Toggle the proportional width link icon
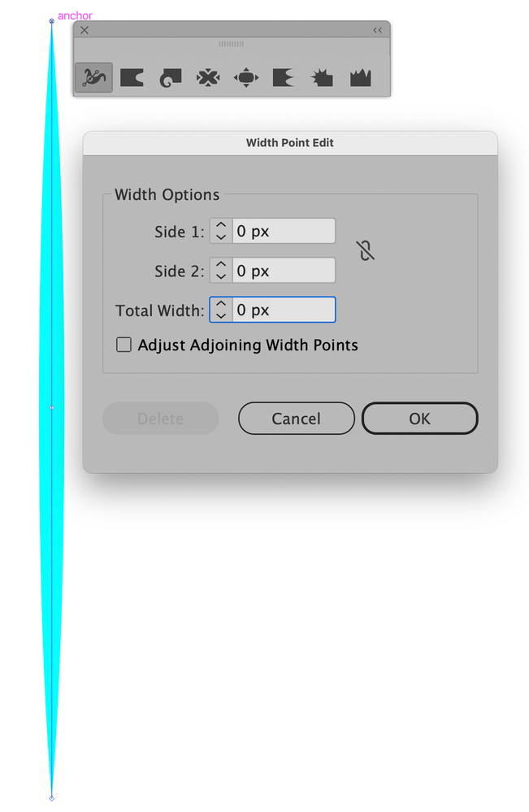 [x=366, y=250]
